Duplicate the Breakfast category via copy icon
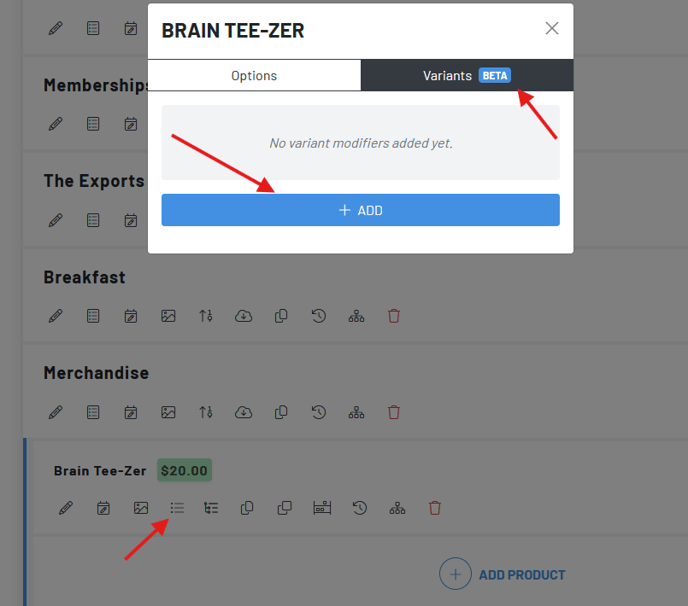The width and height of the screenshot is (688, 606). (x=281, y=316)
